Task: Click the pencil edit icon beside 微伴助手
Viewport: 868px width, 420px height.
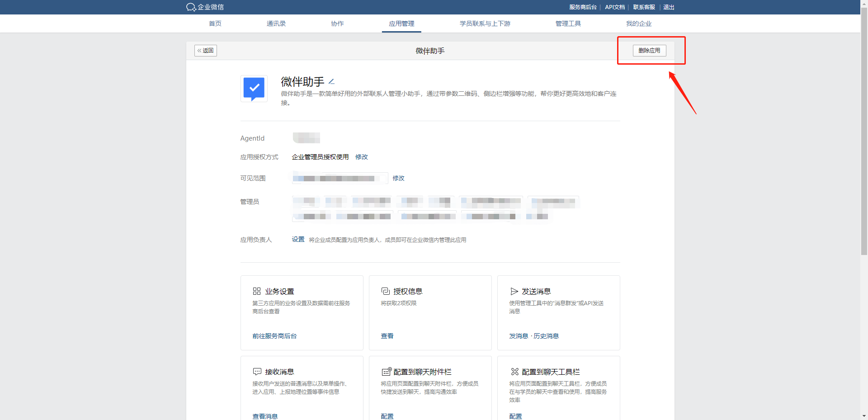Action: click(331, 82)
